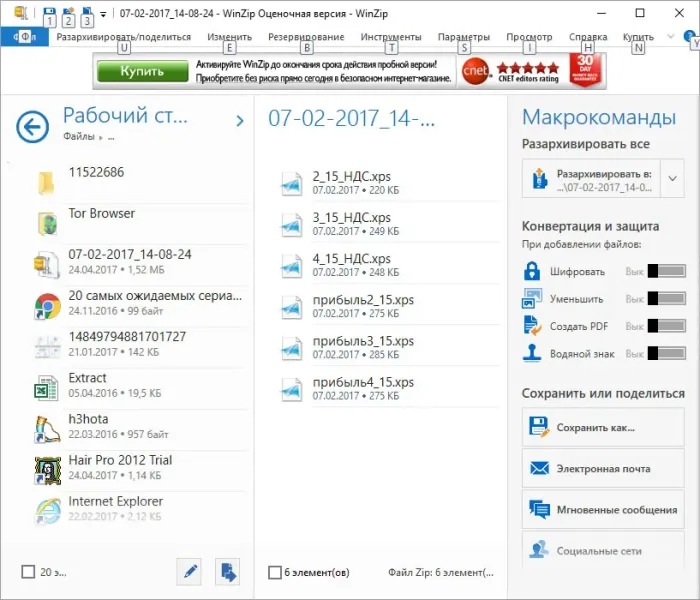Viewport: 700px width, 600px height.
Task: Click the Шифровать padlock icon
Action: (x=531, y=271)
